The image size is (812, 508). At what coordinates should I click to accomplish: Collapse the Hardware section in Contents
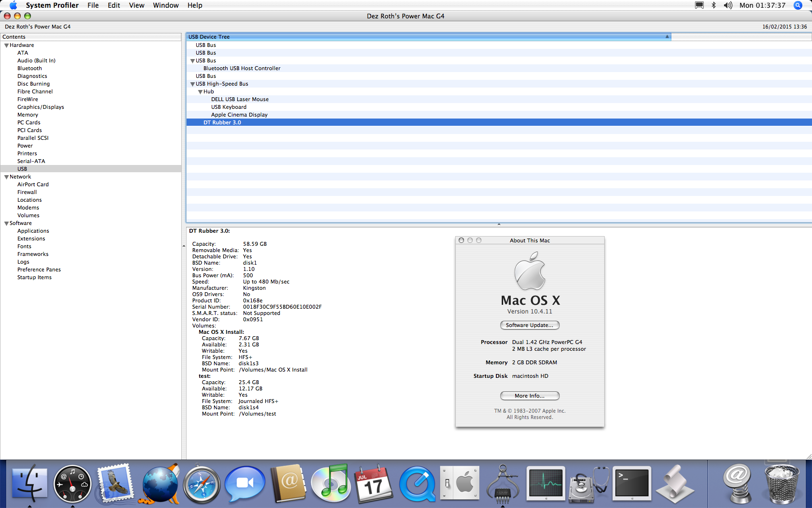point(6,45)
